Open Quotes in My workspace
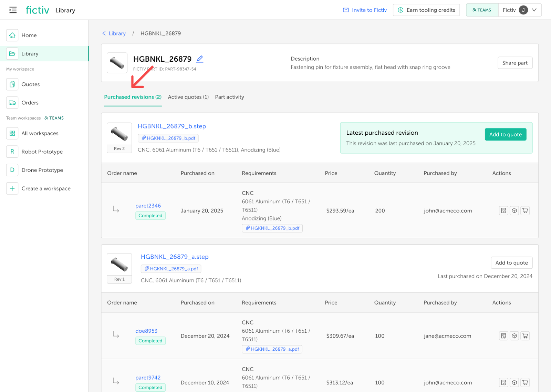551x392 pixels. (x=30, y=84)
